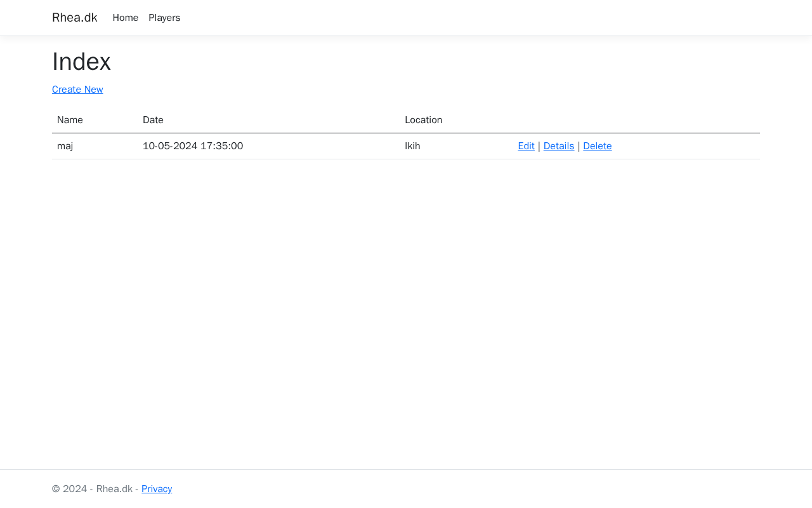Viewport: 812px width, 508px height.
Task: Click the blank header above action links
Action: click(636, 120)
